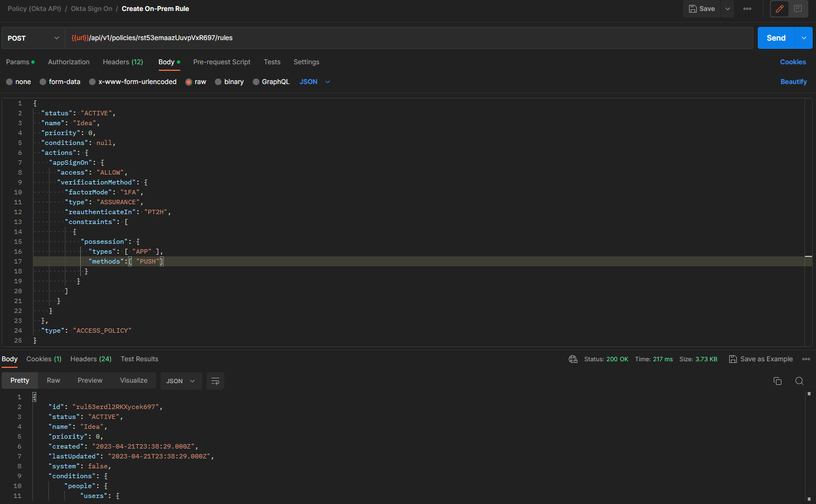816x504 pixels.
Task: Search the response with magnifier icon
Action: click(x=800, y=381)
